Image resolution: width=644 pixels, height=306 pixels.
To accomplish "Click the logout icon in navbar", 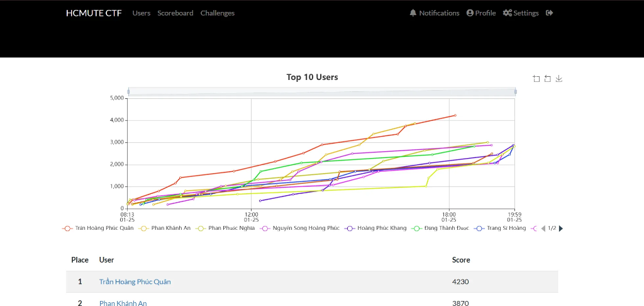I will (550, 13).
